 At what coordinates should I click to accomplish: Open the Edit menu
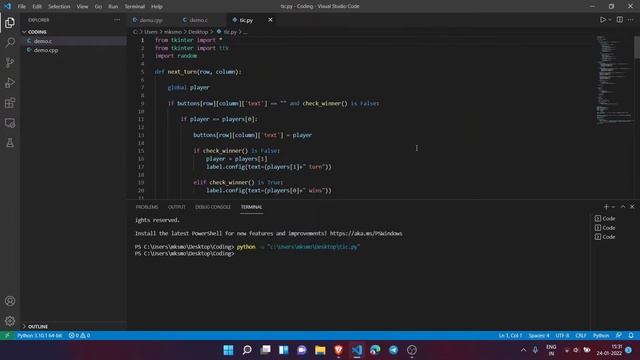pyautogui.click(x=37, y=7)
